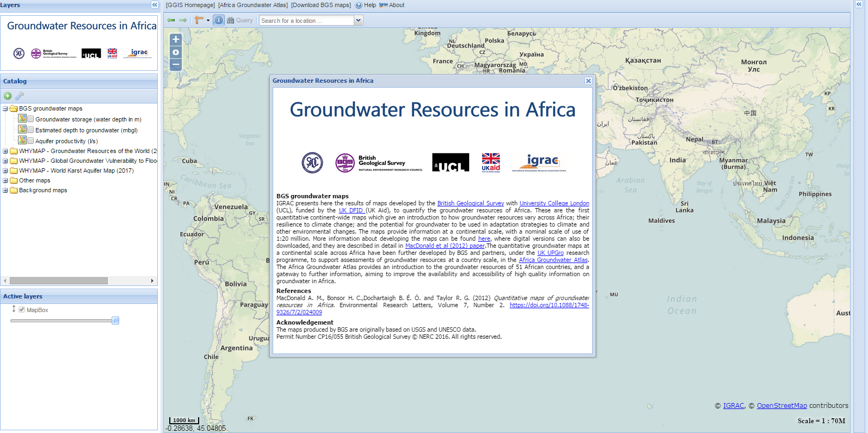Enable the Groundwater storage layer checkbox

click(30, 119)
